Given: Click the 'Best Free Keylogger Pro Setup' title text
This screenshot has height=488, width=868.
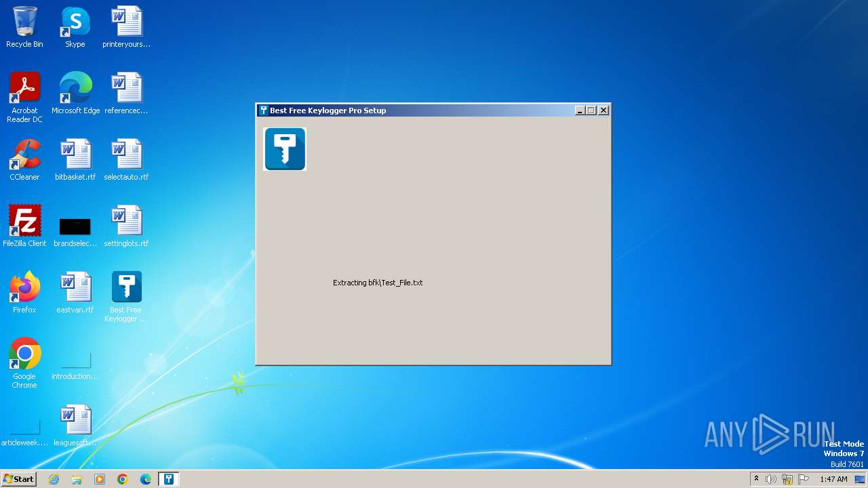Looking at the screenshot, I should pos(328,110).
